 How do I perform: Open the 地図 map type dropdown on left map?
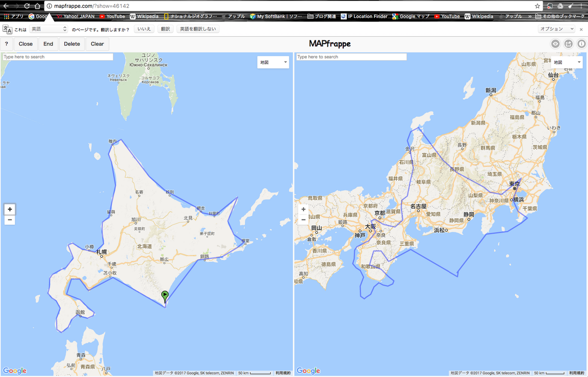click(273, 62)
